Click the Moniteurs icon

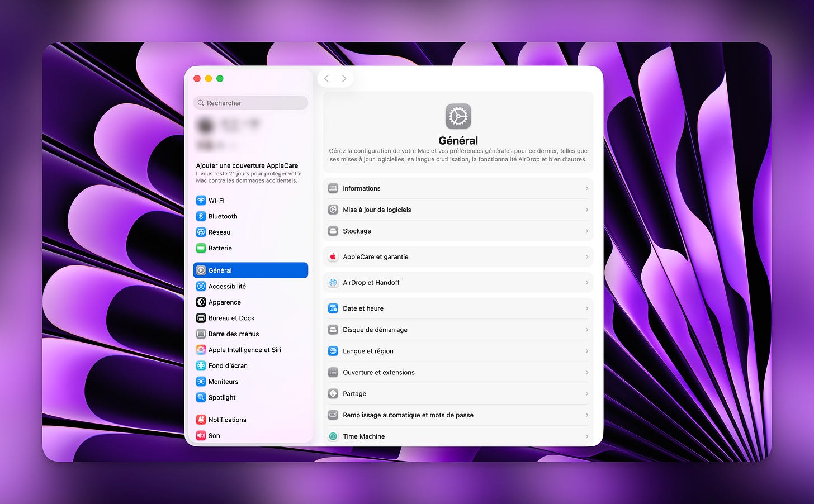(x=201, y=382)
